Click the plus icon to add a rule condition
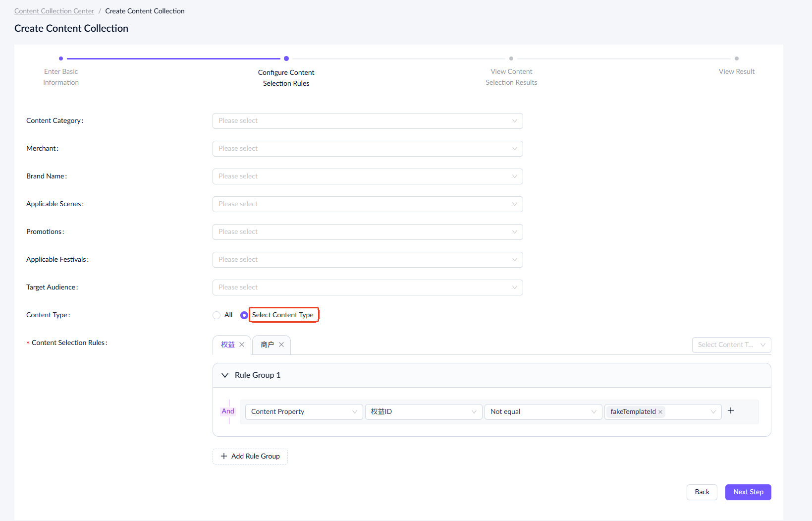Screen dimensions: 812x521 coord(731,410)
